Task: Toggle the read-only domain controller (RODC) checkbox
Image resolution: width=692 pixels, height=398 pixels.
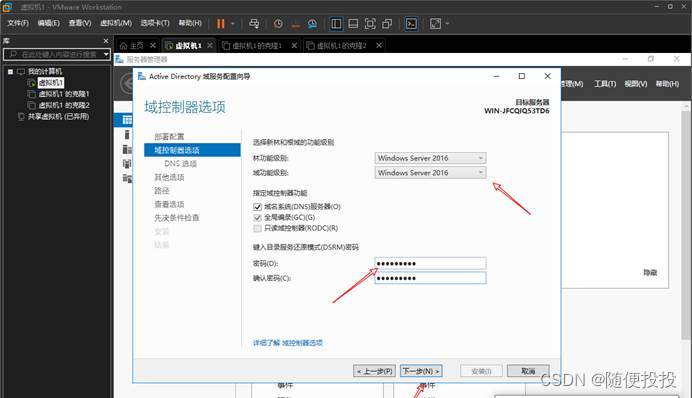Action: [258, 228]
